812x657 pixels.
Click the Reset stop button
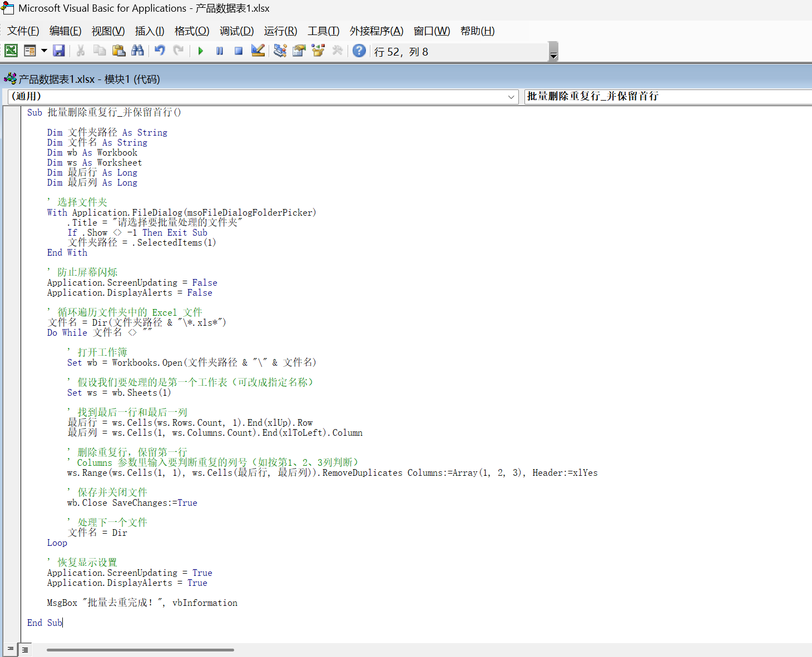click(x=239, y=51)
